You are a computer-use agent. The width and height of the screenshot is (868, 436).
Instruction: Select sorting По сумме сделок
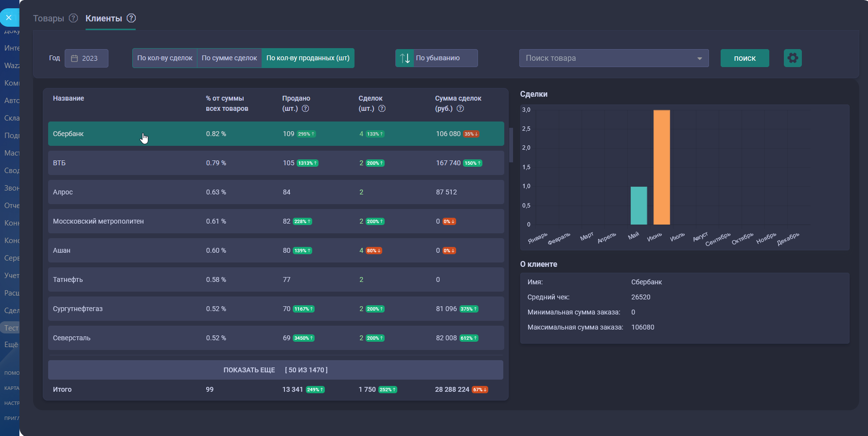click(229, 58)
